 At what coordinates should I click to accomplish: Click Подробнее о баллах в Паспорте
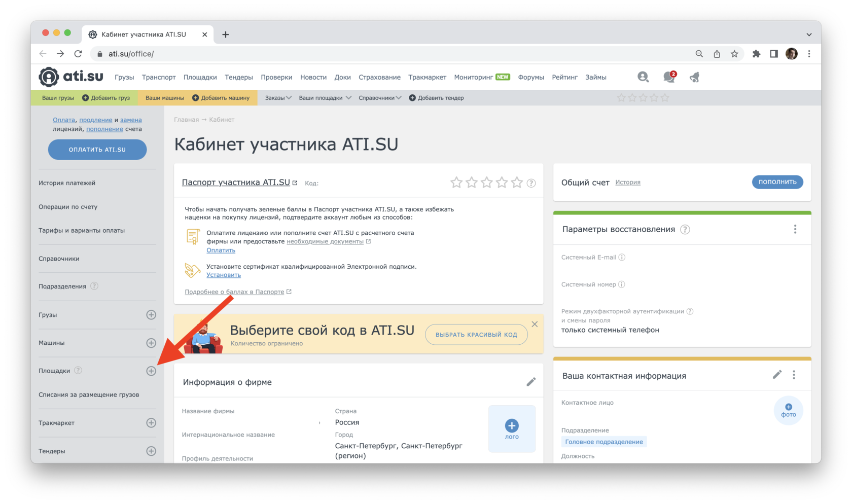tap(234, 292)
